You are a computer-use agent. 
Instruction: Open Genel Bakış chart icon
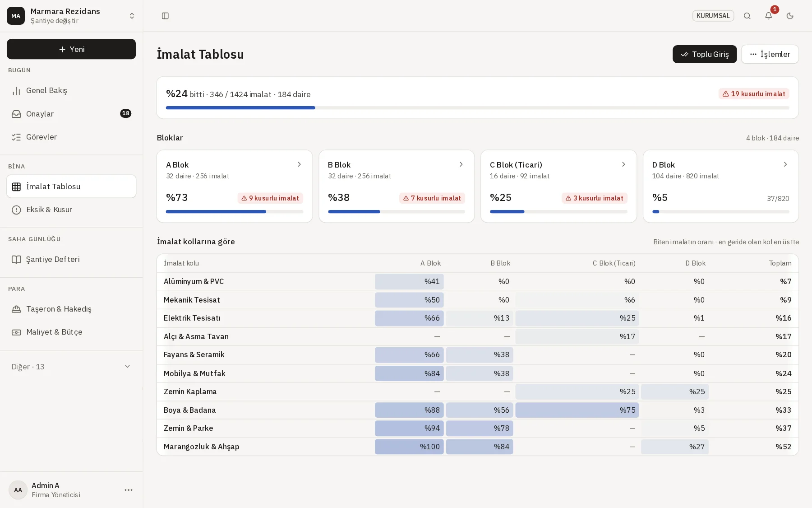(x=16, y=91)
